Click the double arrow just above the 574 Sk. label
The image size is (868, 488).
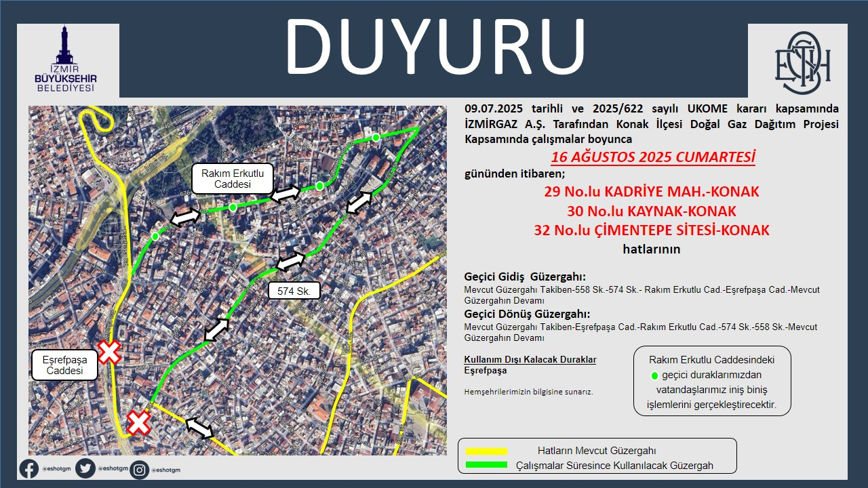coord(291,261)
